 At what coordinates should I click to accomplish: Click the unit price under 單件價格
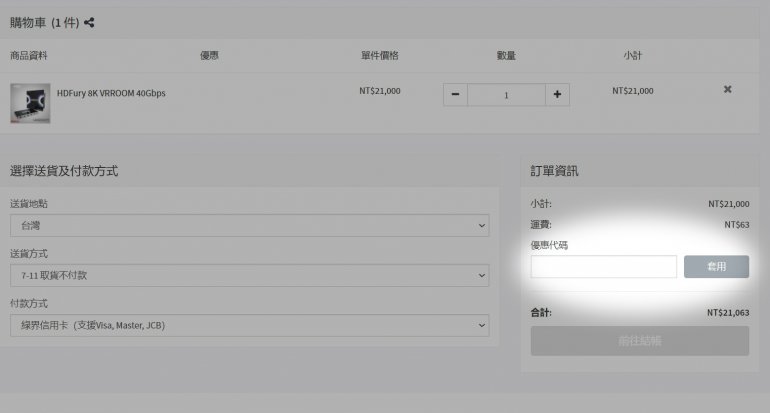pyautogui.click(x=380, y=91)
